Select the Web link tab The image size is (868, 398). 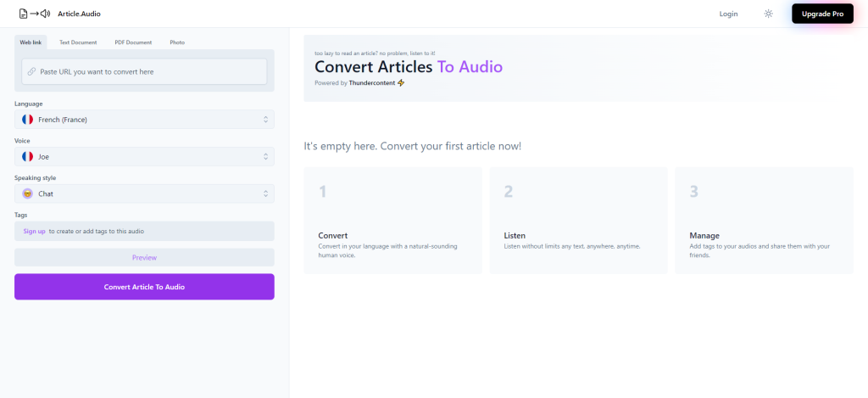[x=31, y=42]
